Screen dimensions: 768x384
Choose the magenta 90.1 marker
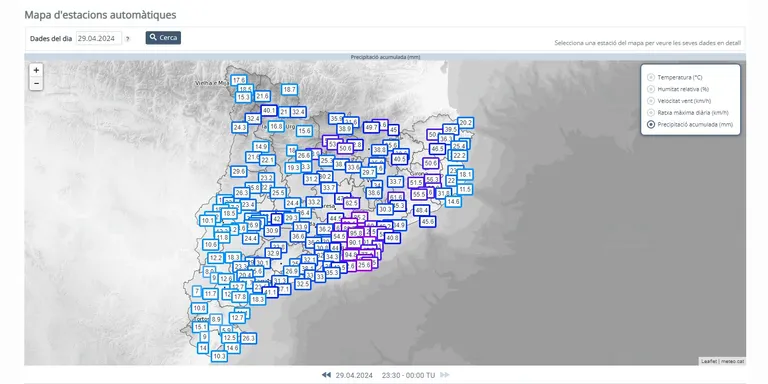pos(355,242)
